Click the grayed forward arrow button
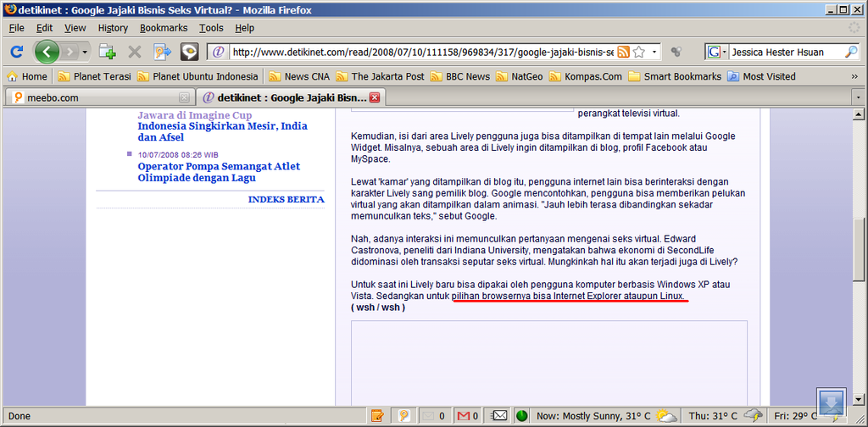This screenshot has width=868, height=427. click(70, 52)
